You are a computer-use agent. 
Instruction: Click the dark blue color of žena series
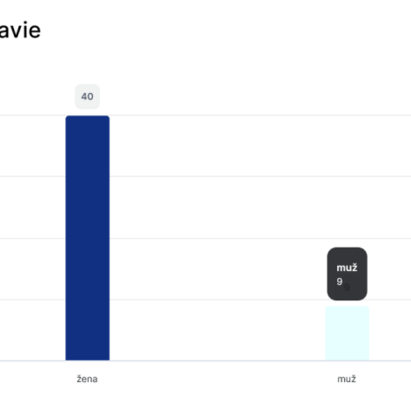(x=87, y=238)
